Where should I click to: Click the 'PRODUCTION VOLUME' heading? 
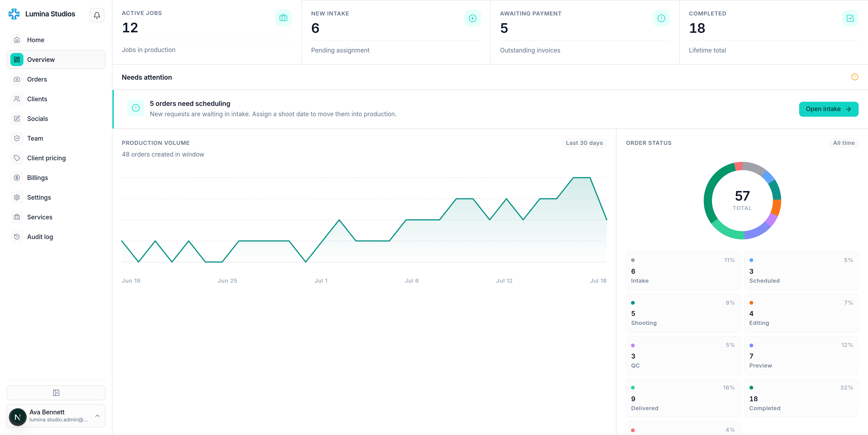(x=156, y=143)
